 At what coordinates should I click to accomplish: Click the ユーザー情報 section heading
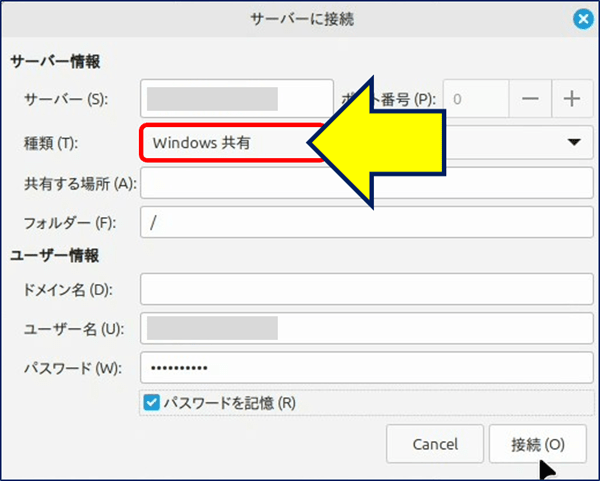[x=55, y=255]
